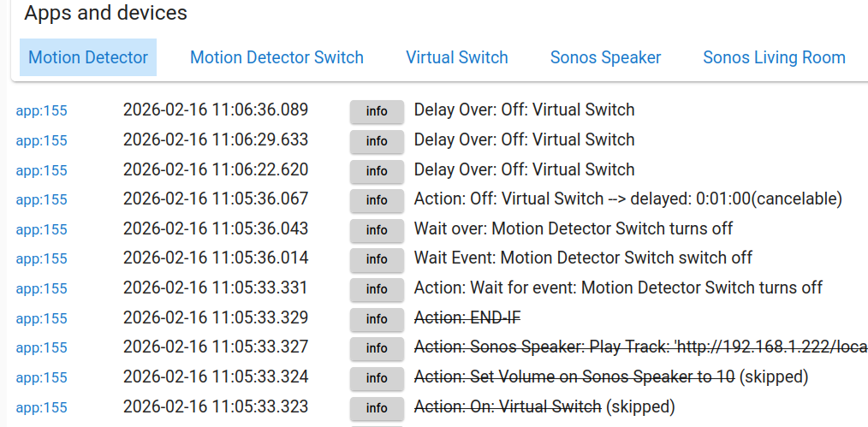Click the "Wait Event: Motion Detector Switch" log message
The image size is (868, 427).
click(583, 258)
